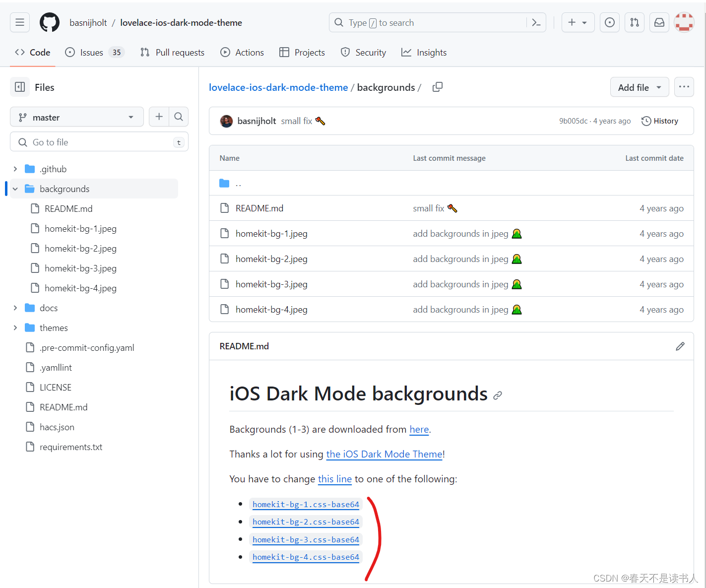This screenshot has width=706, height=588.
Task: Open homekit-bg-2.css-base64 link
Action: tap(306, 522)
